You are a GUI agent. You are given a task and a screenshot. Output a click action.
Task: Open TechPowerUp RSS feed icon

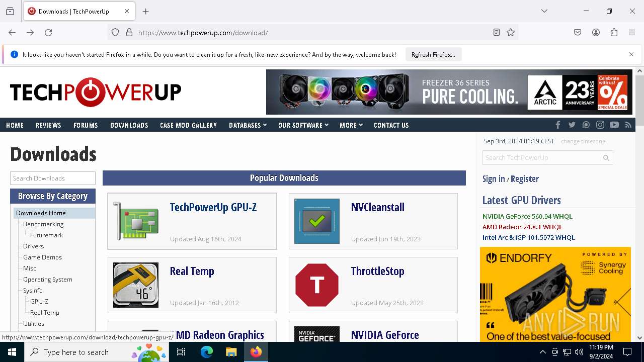point(628,125)
